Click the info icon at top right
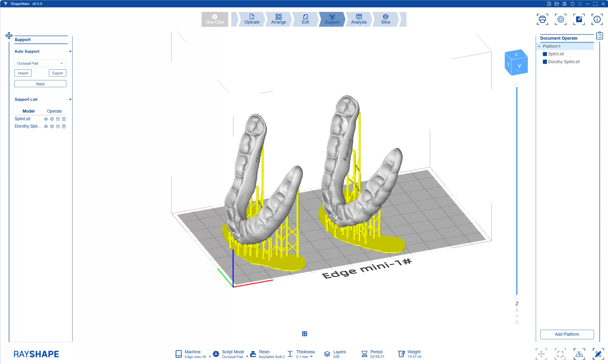Viewport: 608px width, 364px height. 597,19
